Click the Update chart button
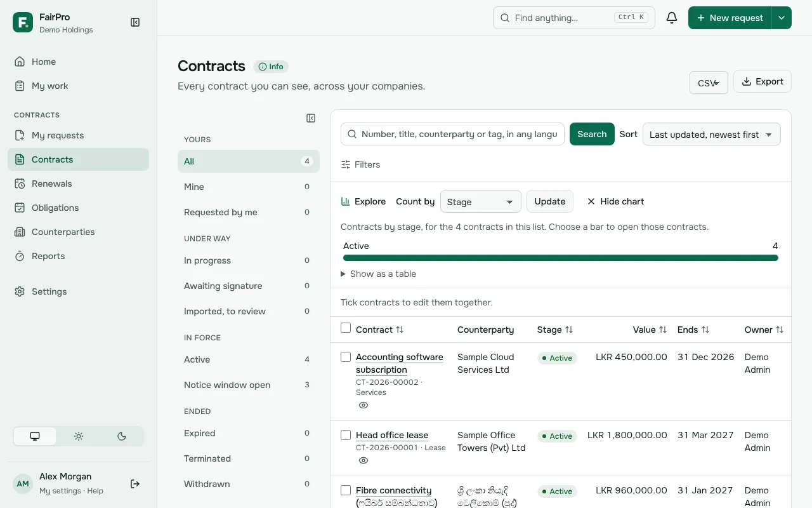This screenshot has width=812, height=508. 550,201
